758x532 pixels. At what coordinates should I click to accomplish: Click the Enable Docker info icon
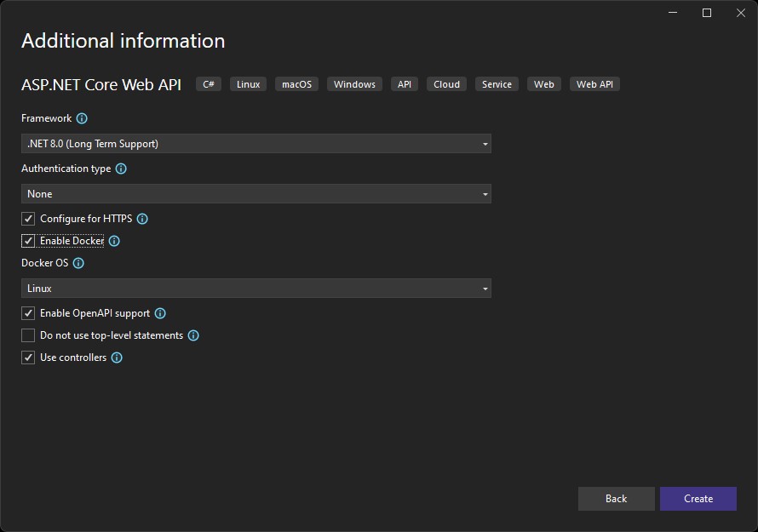pyautogui.click(x=114, y=241)
